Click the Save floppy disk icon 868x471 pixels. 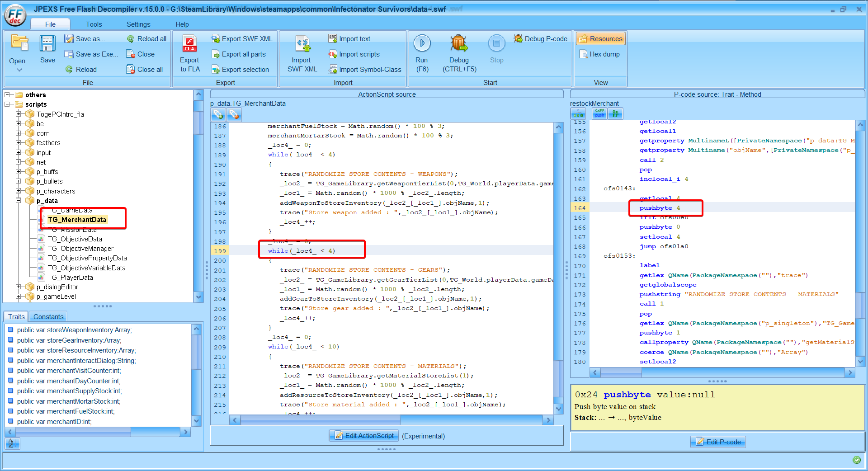(47, 43)
